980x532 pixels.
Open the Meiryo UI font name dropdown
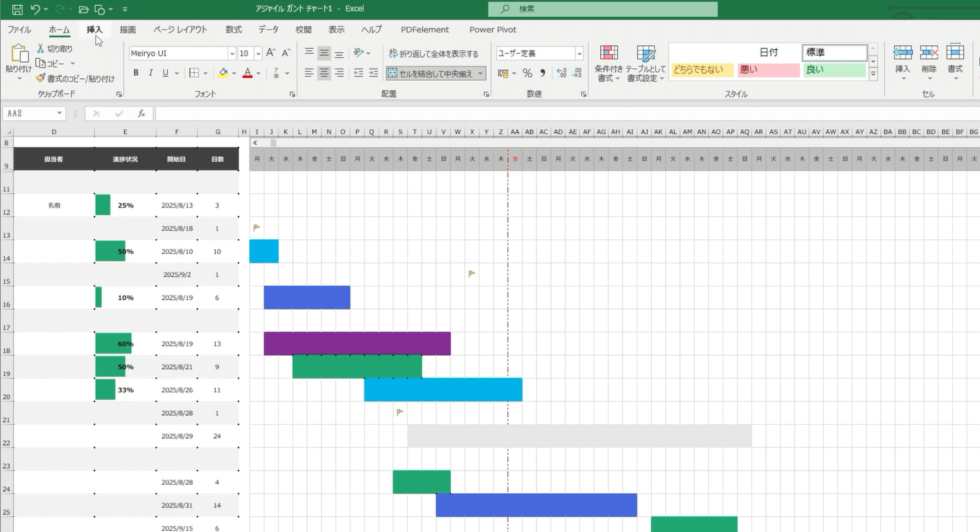click(231, 54)
